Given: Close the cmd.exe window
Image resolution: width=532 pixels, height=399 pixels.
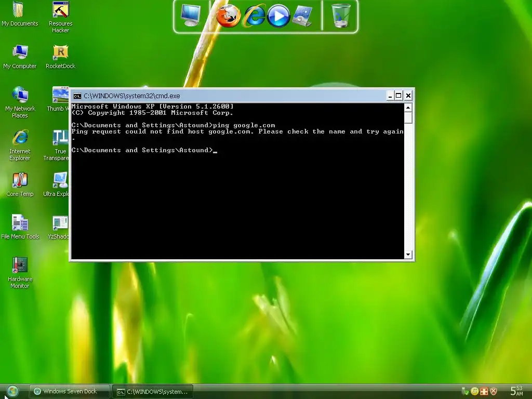Looking at the screenshot, I should [x=408, y=96].
